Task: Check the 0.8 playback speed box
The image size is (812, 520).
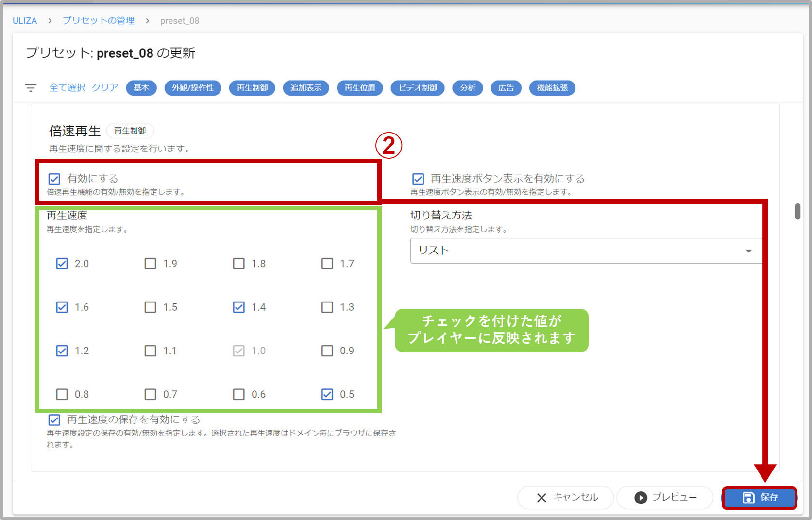Action: click(62, 394)
